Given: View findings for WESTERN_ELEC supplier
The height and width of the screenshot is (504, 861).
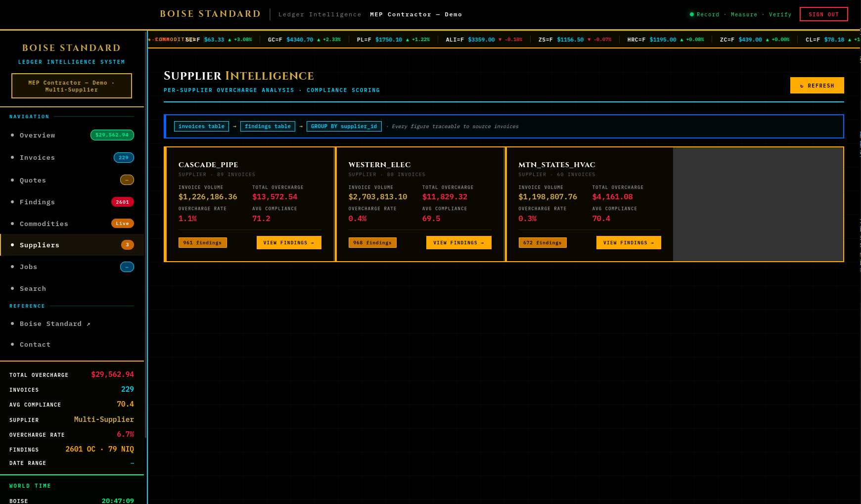Looking at the screenshot, I should point(459,243).
